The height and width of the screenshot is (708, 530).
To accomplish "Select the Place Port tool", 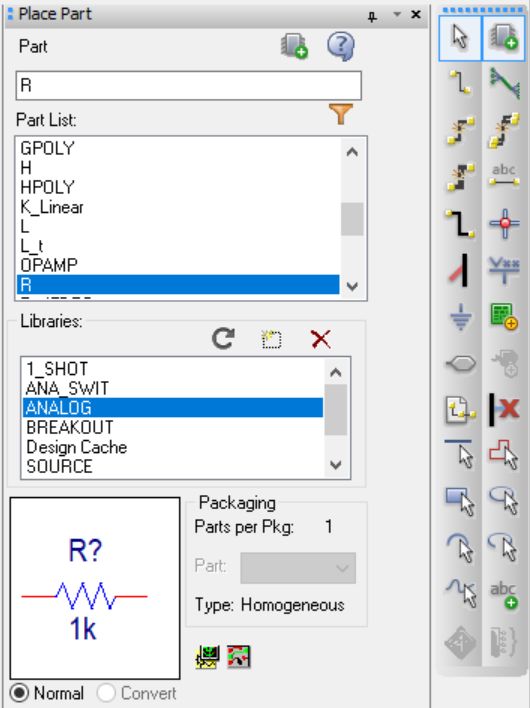I will tap(460, 363).
